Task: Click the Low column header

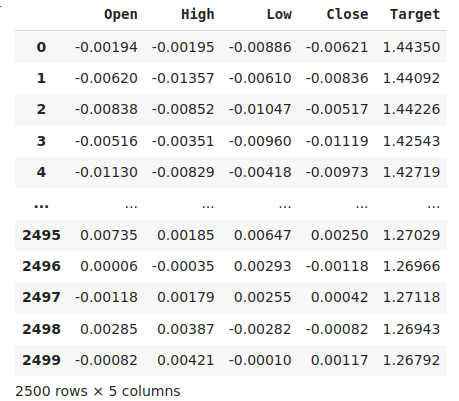Action: pyautogui.click(x=279, y=14)
